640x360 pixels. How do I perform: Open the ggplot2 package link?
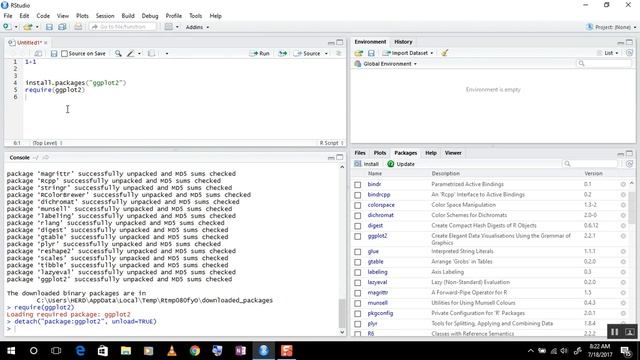377,236
